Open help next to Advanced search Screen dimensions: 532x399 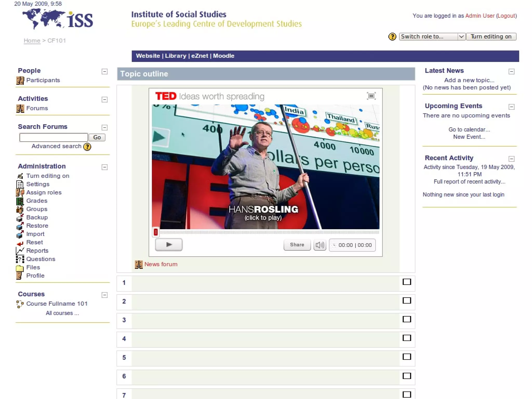[x=87, y=147]
